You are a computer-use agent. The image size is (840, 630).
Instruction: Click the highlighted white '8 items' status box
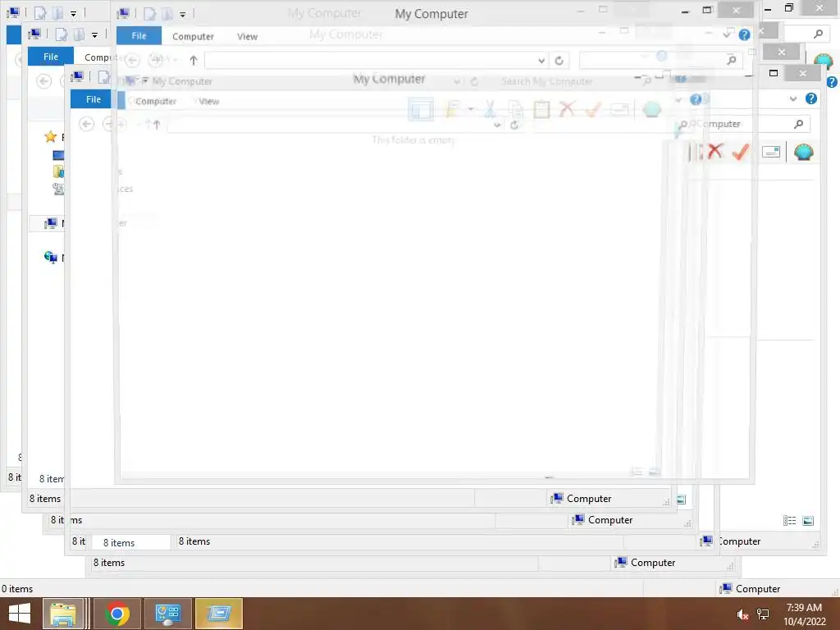coord(130,543)
